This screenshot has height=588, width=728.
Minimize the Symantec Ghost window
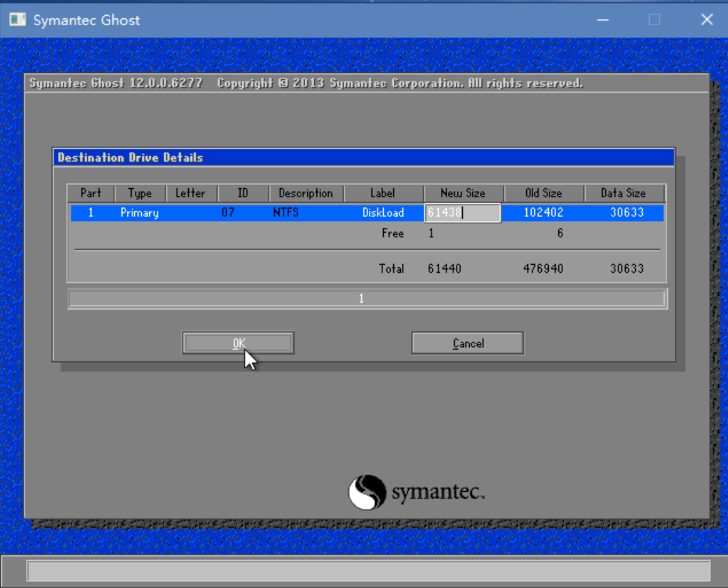coord(603,20)
